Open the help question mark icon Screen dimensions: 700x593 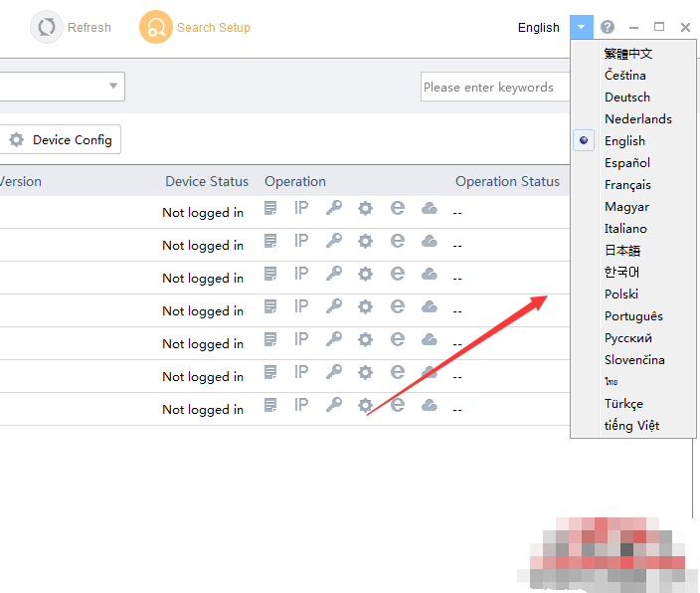(608, 27)
